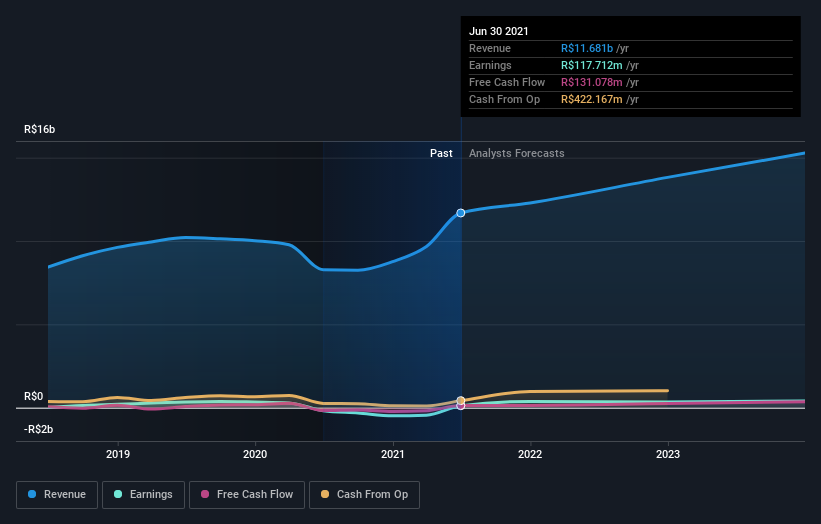Click the Jun 30 2021 tooltip date

(498, 31)
